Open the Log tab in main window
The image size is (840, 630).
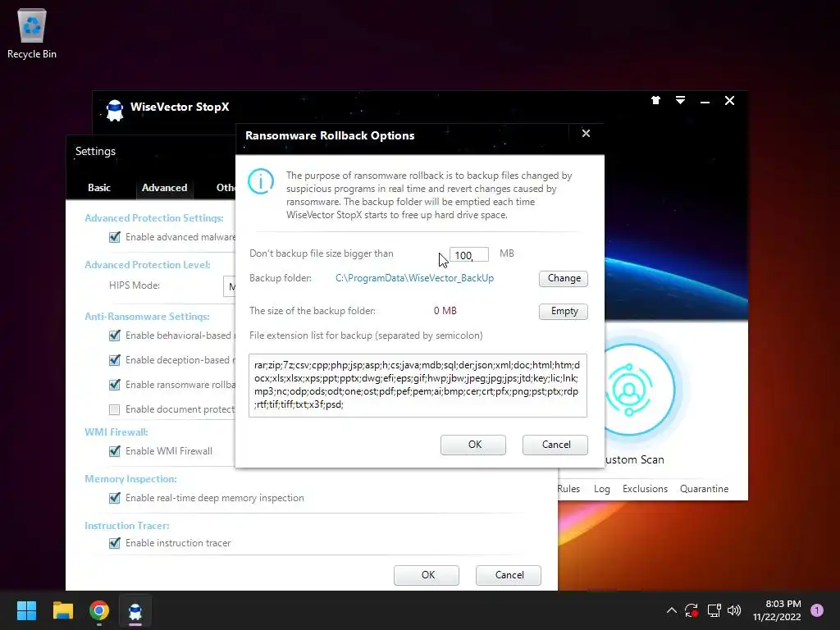point(601,489)
